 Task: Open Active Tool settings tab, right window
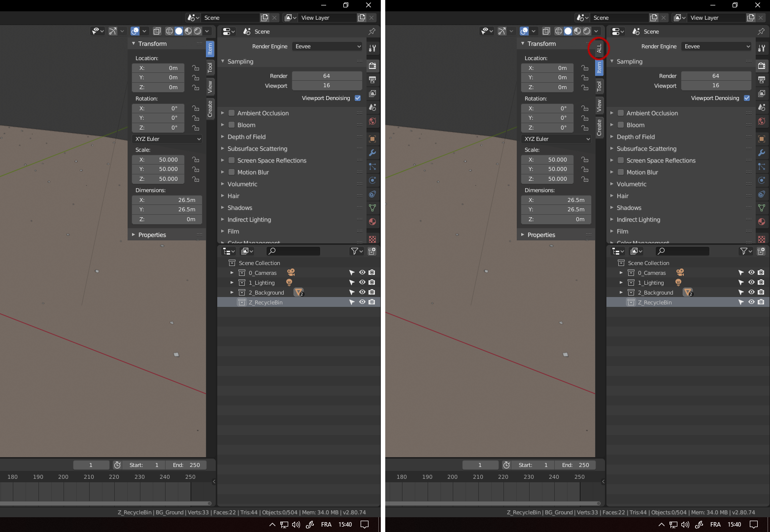tap(762, 48)
